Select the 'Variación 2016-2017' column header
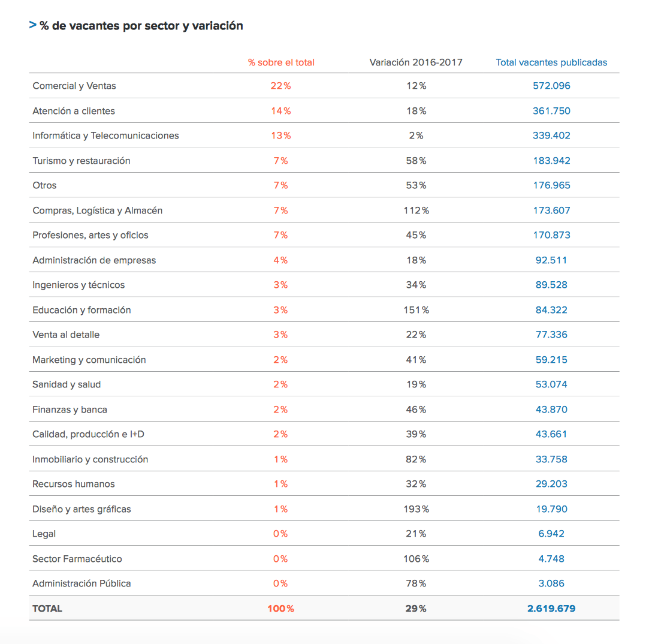Screen dimensions: 664x644 tap(416, 62)
